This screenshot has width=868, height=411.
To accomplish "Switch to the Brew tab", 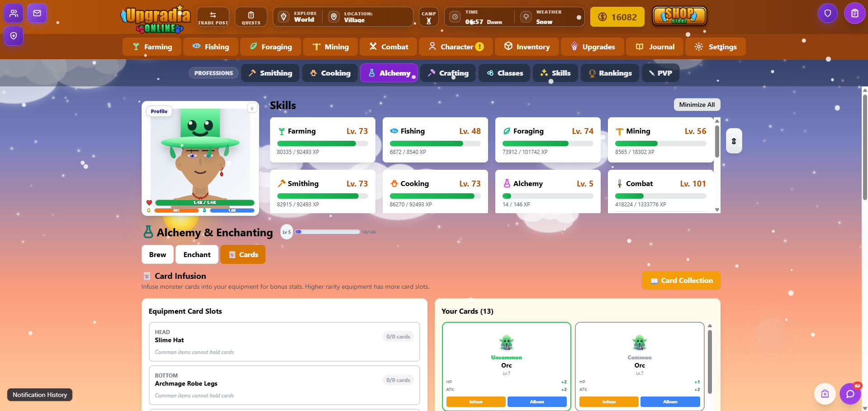I will (x=157, y=254).
